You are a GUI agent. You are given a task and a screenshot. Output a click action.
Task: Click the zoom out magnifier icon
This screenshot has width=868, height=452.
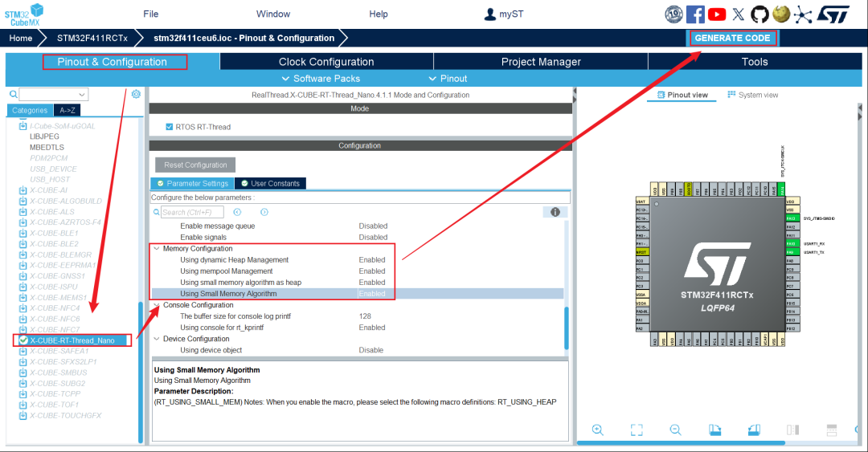pos(676,430)
